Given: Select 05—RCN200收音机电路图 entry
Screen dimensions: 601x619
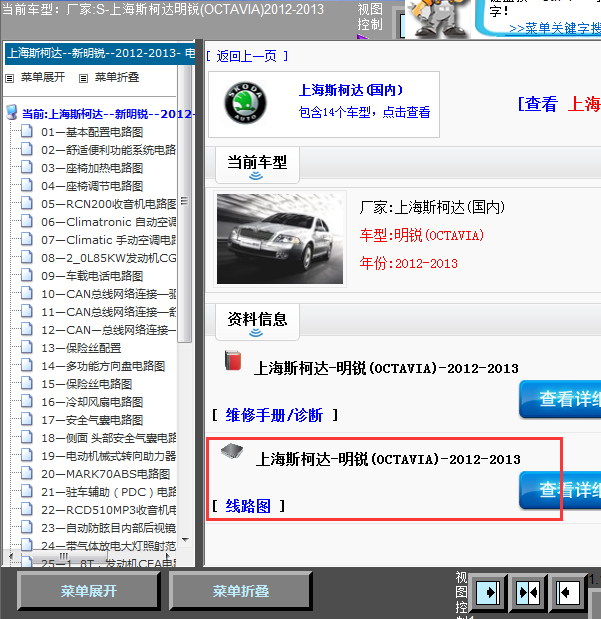Looking at the screenshot, I should (x=109, y=204).
